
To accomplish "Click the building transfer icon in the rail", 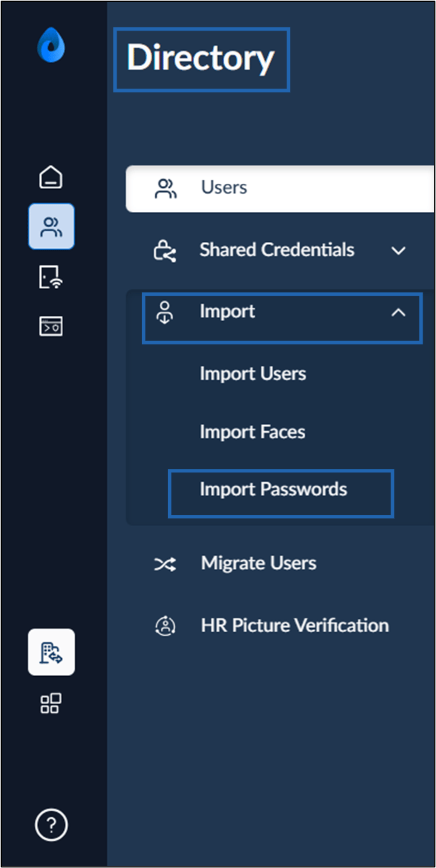I will [51, 652].
